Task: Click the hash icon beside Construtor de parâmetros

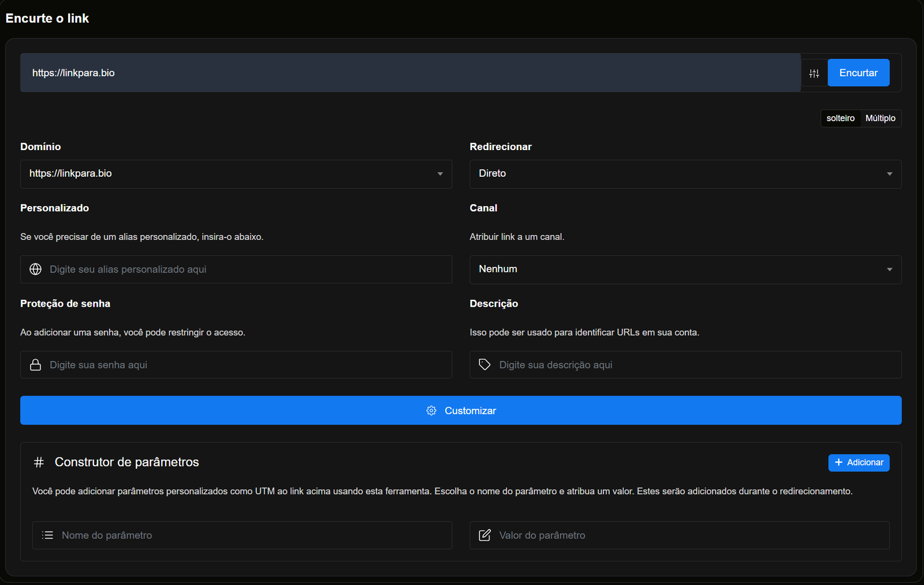Action: pos(39,462)
